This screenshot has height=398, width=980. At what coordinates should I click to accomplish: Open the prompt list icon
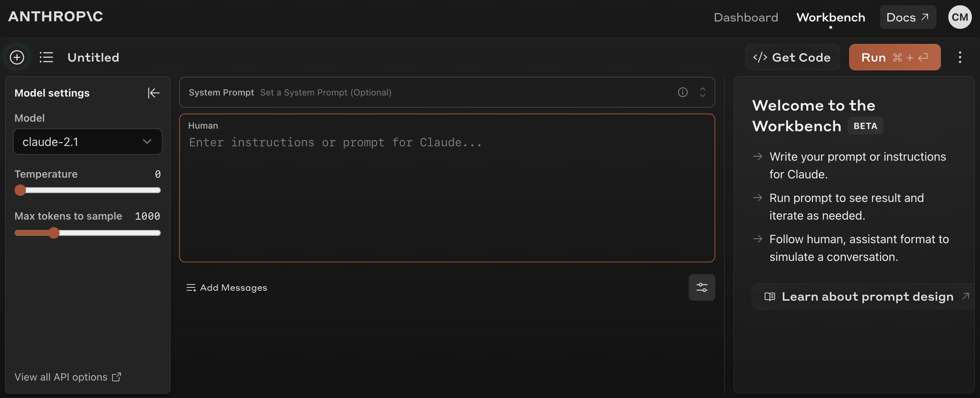(x=47, y=57)
